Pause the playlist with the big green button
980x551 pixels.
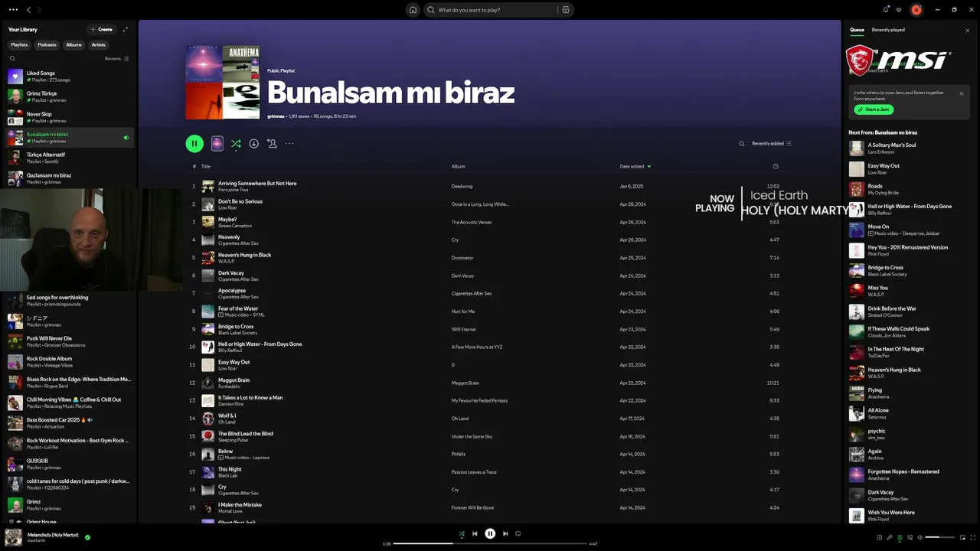pos(194,143)
